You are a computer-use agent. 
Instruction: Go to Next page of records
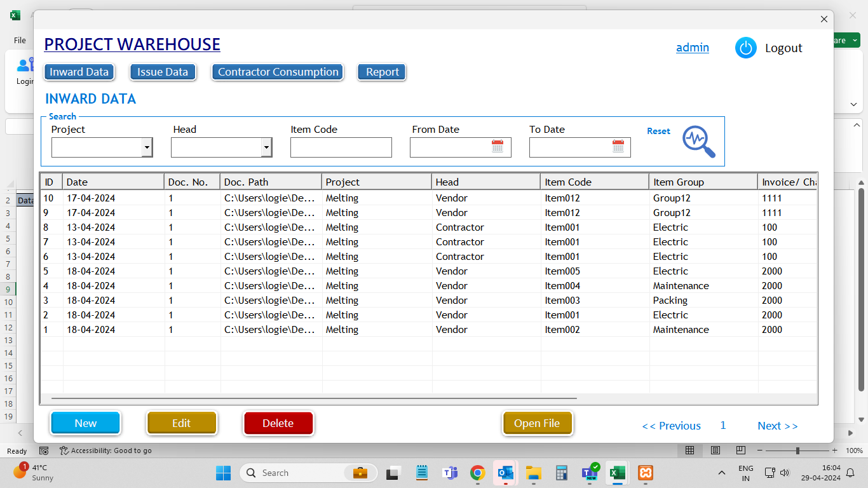pyautogui.click(x=777, y=426)
